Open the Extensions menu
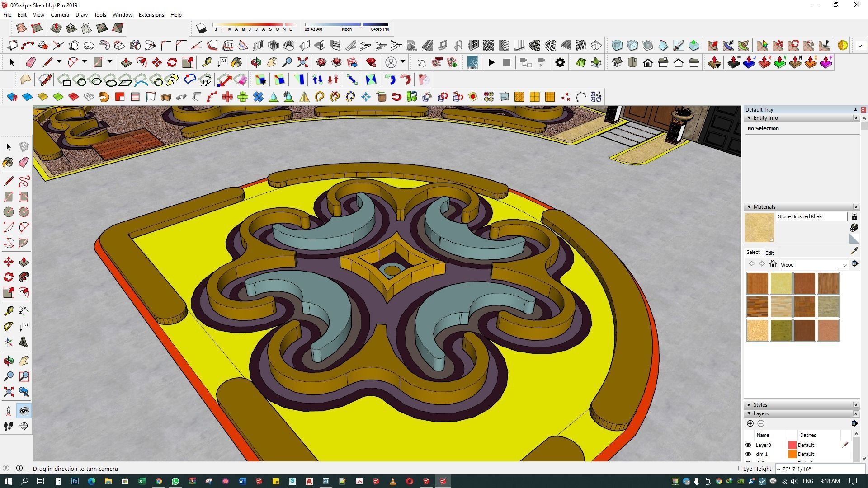Viewport: 868px width, 488px height. coord(151,15)
